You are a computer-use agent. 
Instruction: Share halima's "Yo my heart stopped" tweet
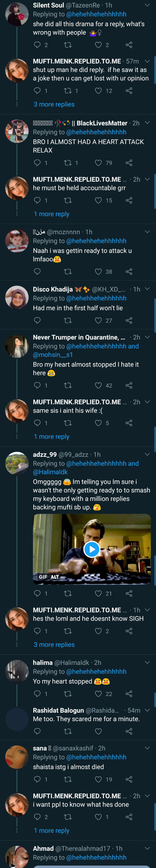click(x=129, y=694)
